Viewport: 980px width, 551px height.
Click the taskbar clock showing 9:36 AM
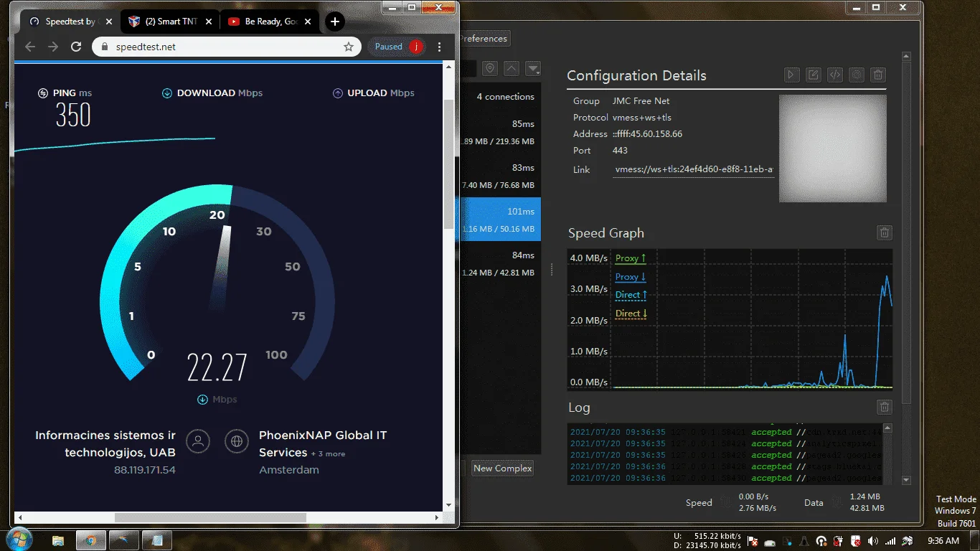[x=943, y=541]
